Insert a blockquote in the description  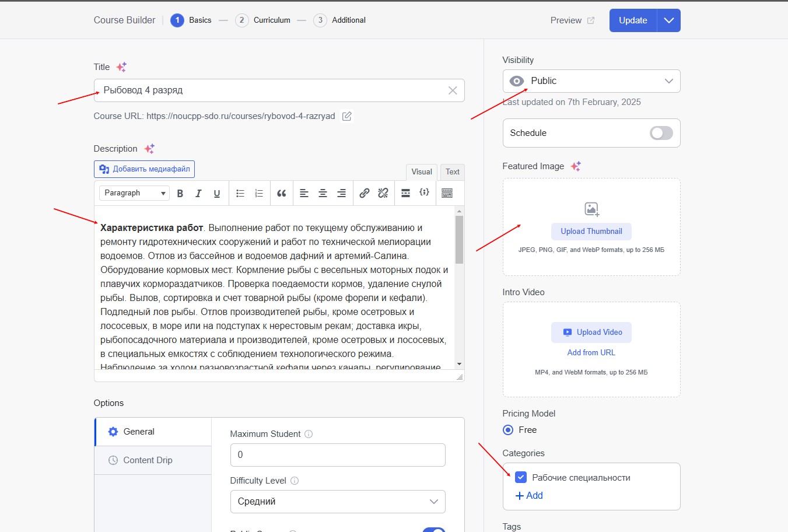tap(282, 194)
